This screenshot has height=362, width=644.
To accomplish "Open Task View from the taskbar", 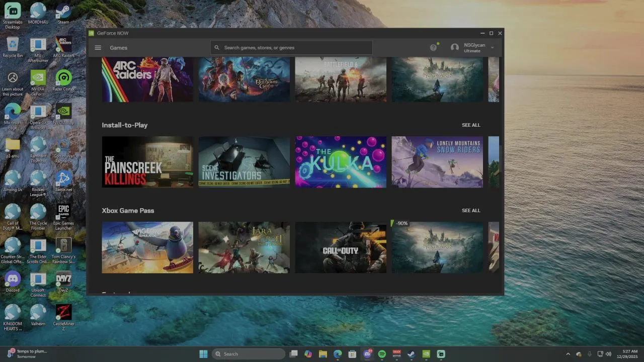I will (294, 354).
